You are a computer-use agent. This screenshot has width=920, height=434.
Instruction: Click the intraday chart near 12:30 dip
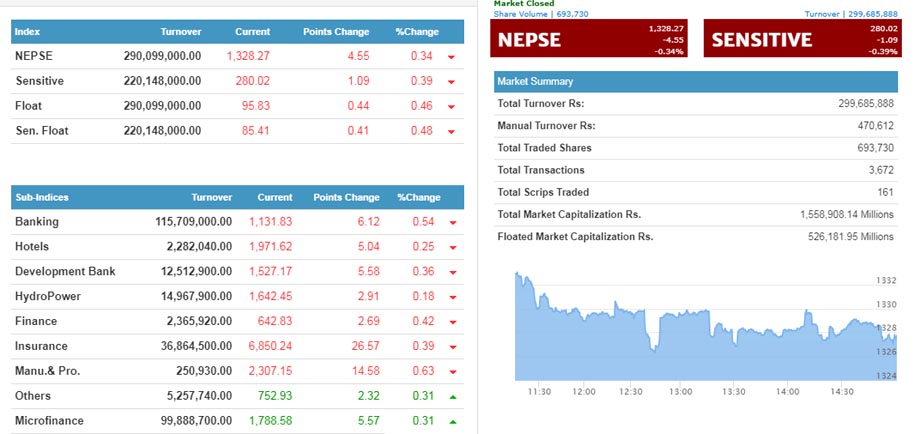(653, 345)
